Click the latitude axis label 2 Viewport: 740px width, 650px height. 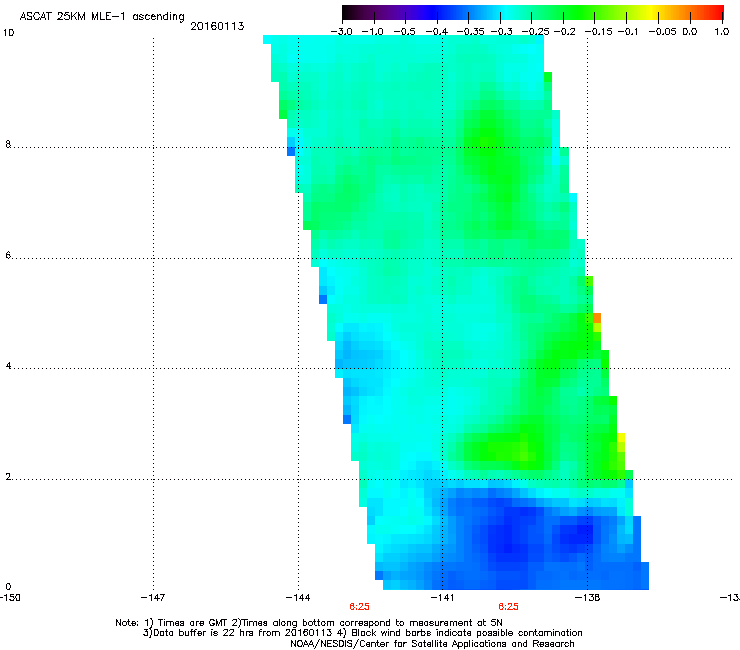point(8,477)
